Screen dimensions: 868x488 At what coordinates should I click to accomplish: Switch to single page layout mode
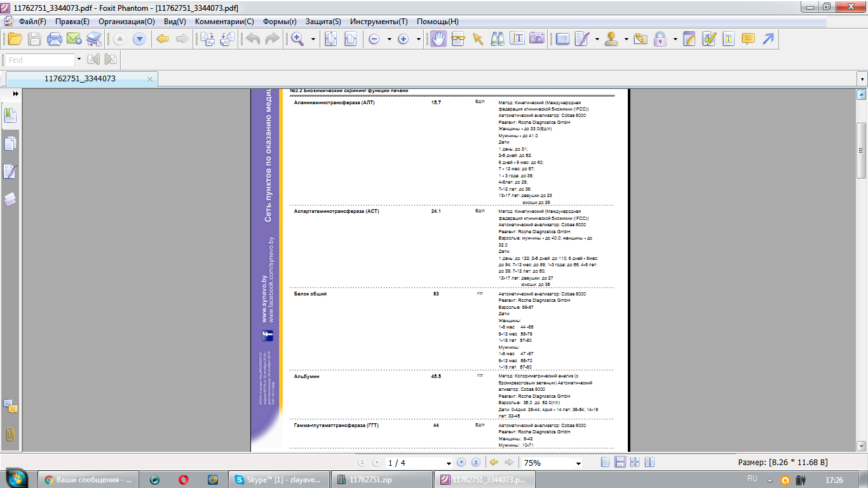(x=606, y=463)
